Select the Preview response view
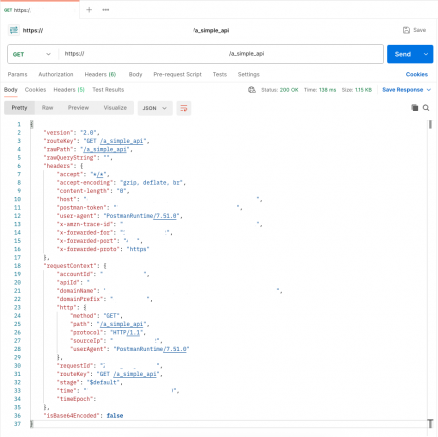This screenshot has width=438, height=437. coord(78,108)
